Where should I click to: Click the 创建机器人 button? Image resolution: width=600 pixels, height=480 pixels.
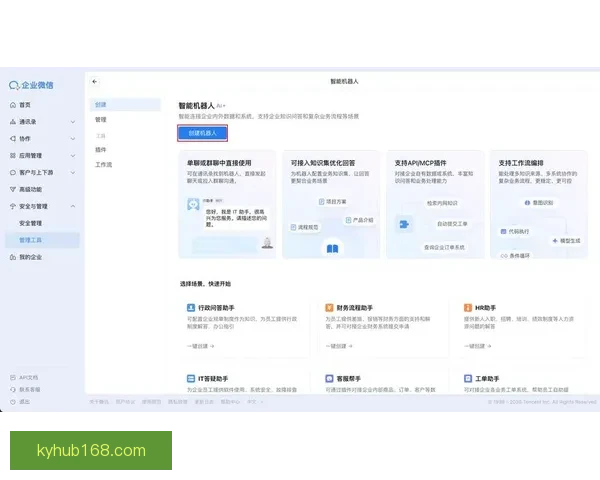click(202, 133)
